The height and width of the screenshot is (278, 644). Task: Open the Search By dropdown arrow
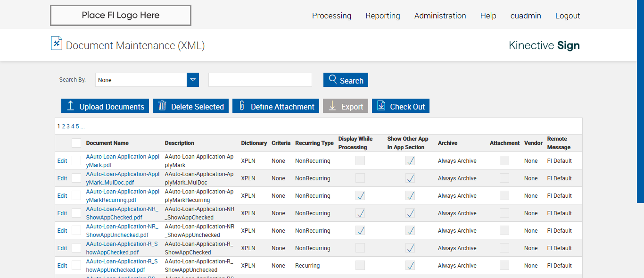[x=193, y=80]
